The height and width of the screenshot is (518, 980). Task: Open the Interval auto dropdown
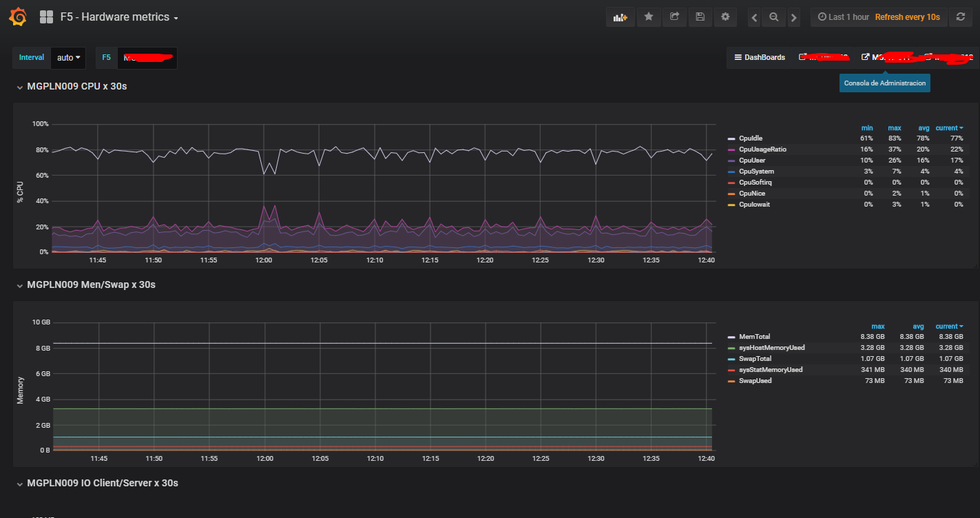tap(68, 58)
